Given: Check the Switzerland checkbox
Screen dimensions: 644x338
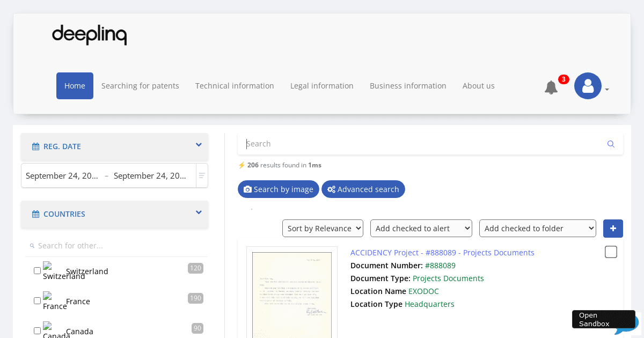Looking at the screenshot, I should (37, 271).
